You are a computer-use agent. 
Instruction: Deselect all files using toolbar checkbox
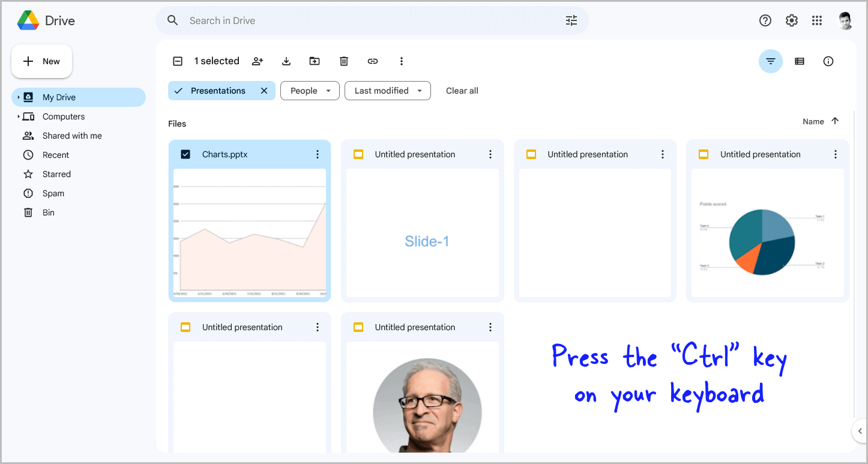pyautogui.click(x=178, y=61)
